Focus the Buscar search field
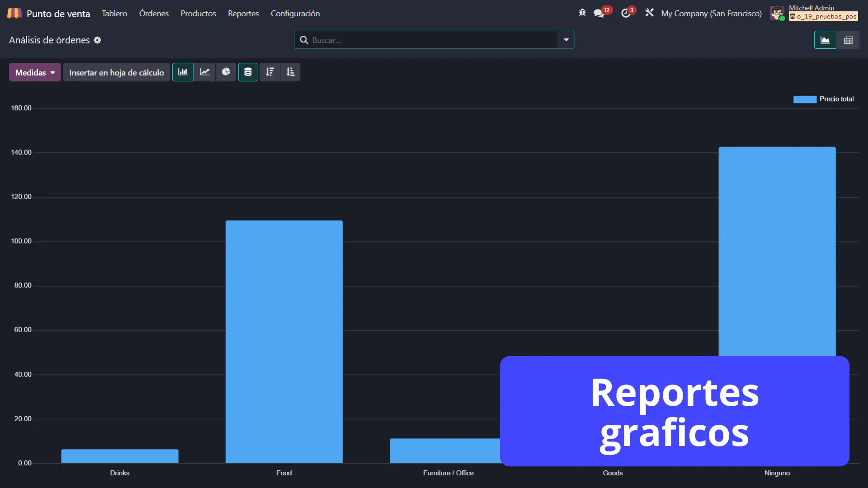The width and height of the screenshot is (868, 488). point(429,40)
